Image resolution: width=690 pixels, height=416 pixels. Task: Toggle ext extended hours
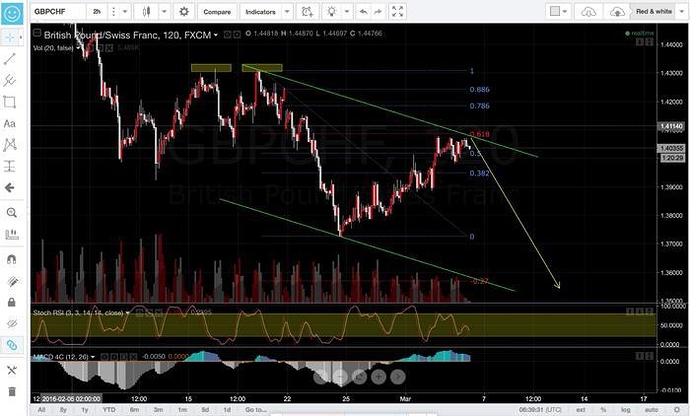coord(581,410)
